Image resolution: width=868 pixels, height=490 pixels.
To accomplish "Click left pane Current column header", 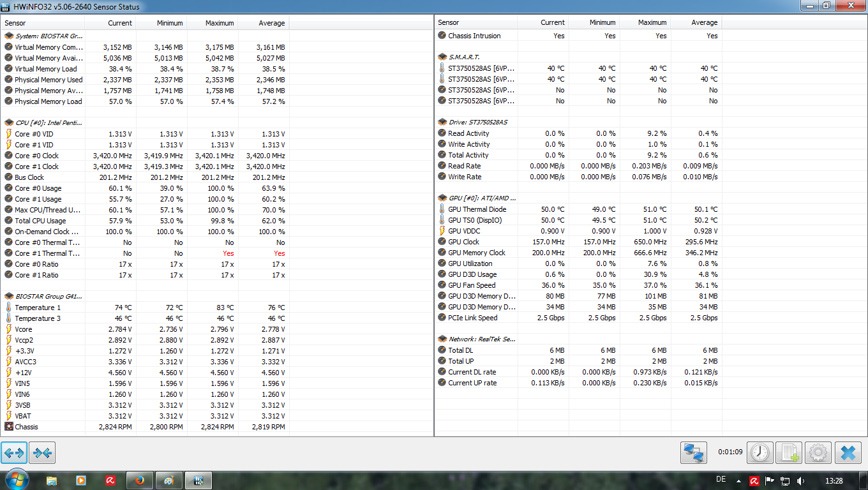I will click(110, 23).
